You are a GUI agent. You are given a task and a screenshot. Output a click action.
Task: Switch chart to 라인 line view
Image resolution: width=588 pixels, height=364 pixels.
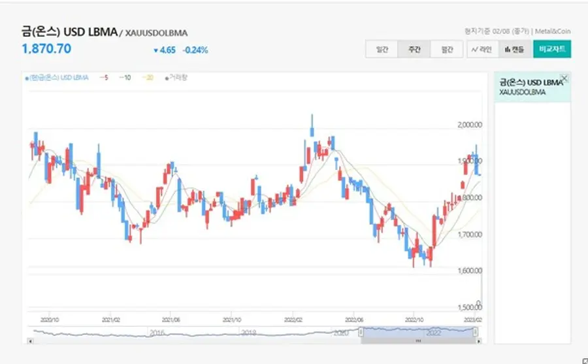[482, 49]
